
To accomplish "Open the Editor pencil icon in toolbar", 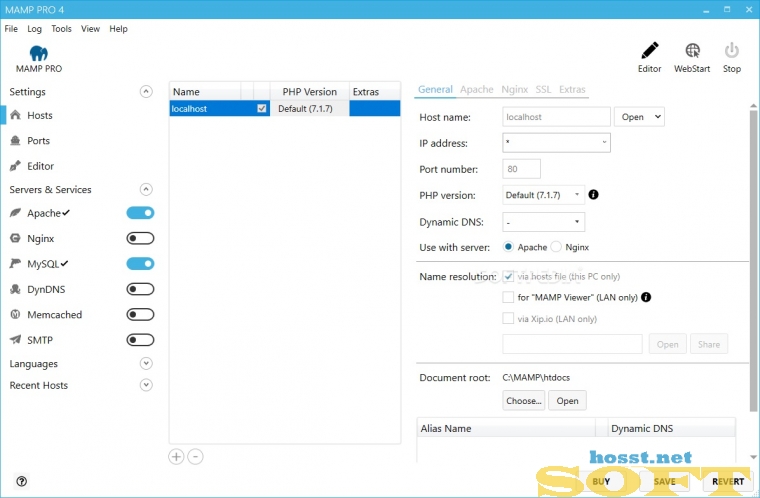I will pos(649,50).
